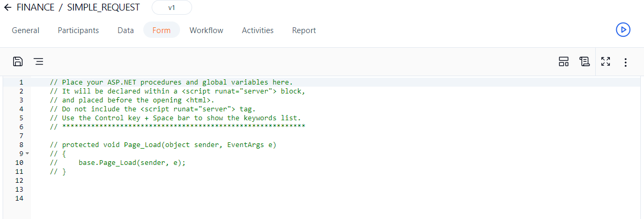The image size is (644, 219).
Task: Toggle fullscreen editor mode
Action: click(606, 62)
